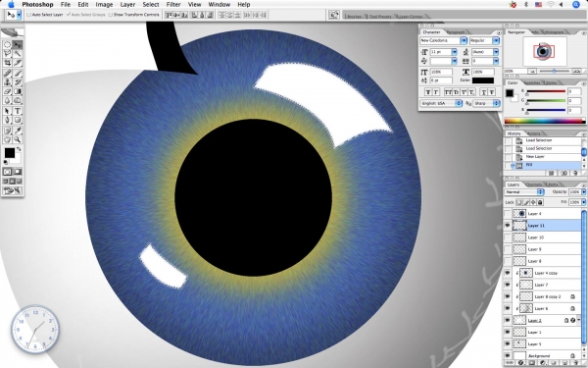Click Jump to ImageReady button
This screenshot has height=368, width=588.
click(12, 190)
